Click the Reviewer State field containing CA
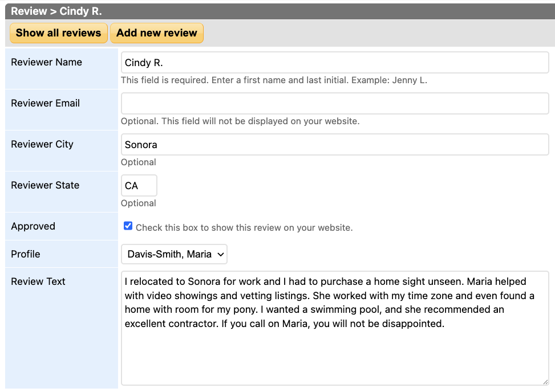This screenshot has height=392, width=555. [139, 186]
